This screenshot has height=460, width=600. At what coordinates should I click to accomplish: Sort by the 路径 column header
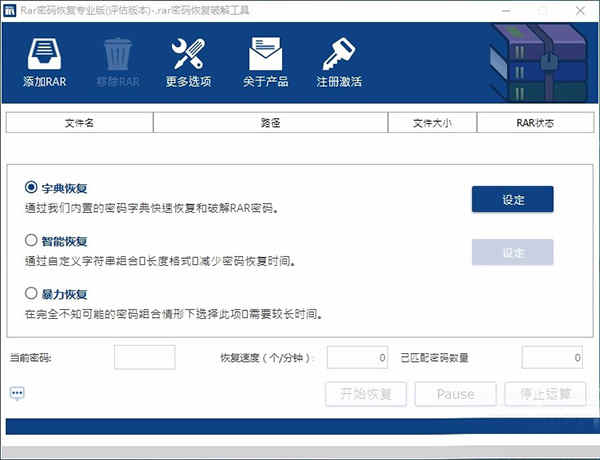[270, 123]
